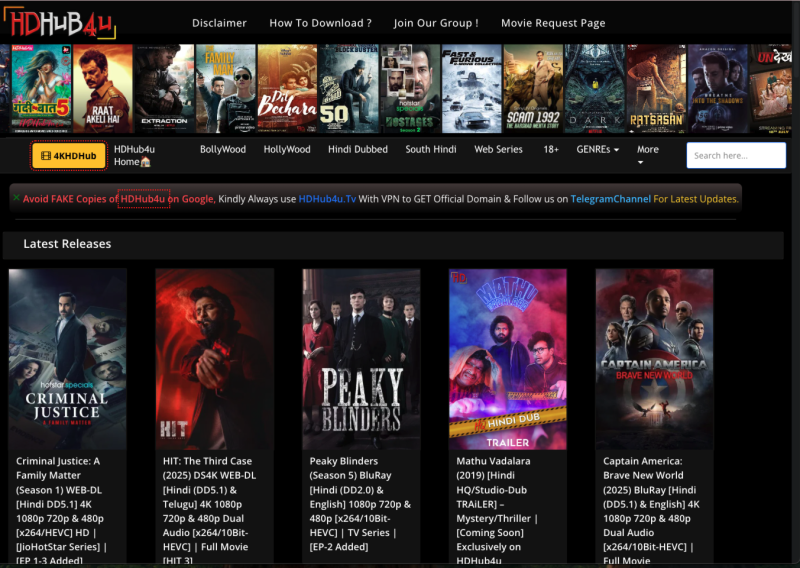Open Join Our Group link
Viewport: 800px width, 568px height.
tap(436, 23)
